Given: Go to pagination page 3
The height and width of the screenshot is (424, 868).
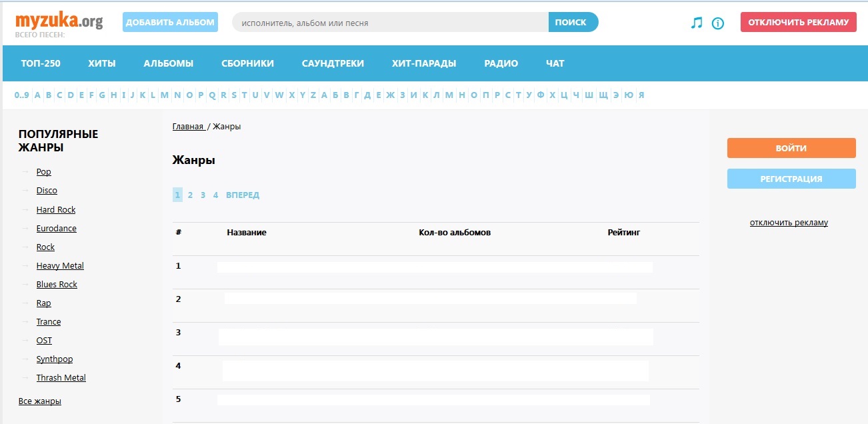Looking at the screenshot, I should click(x=203, y=195).
